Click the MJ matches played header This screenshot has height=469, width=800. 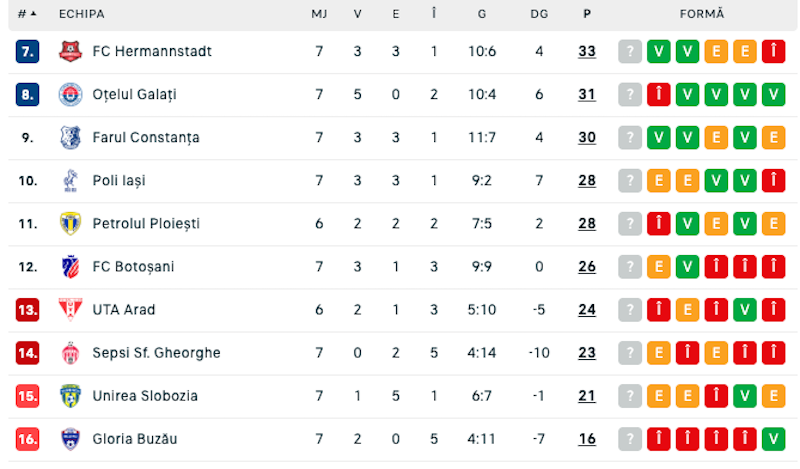(319, 14)
